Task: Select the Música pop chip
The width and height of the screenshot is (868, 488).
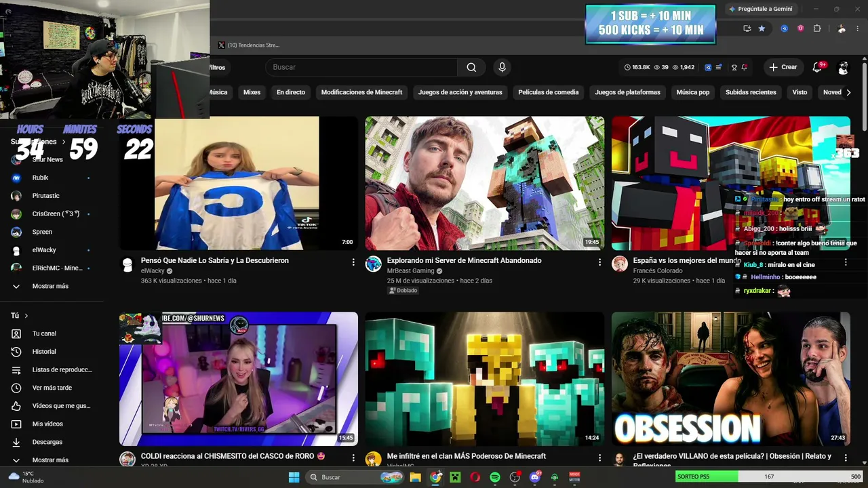Action: click(693, 92)
